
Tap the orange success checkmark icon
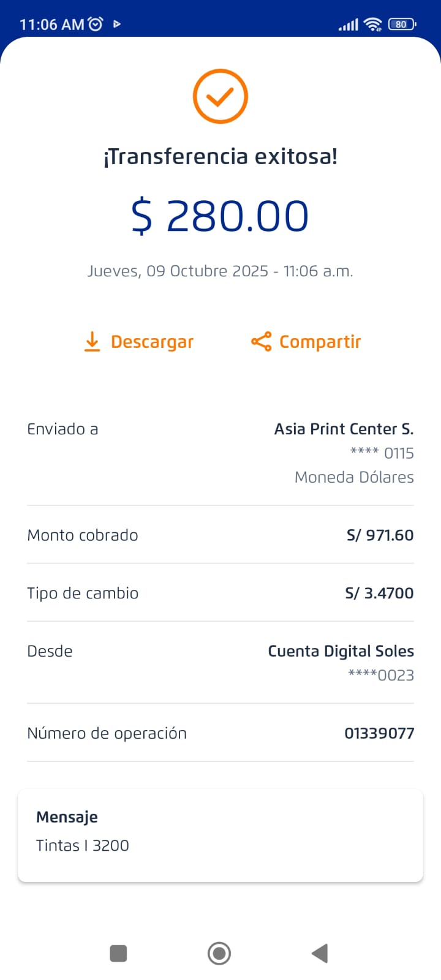[x=221, y=97]
